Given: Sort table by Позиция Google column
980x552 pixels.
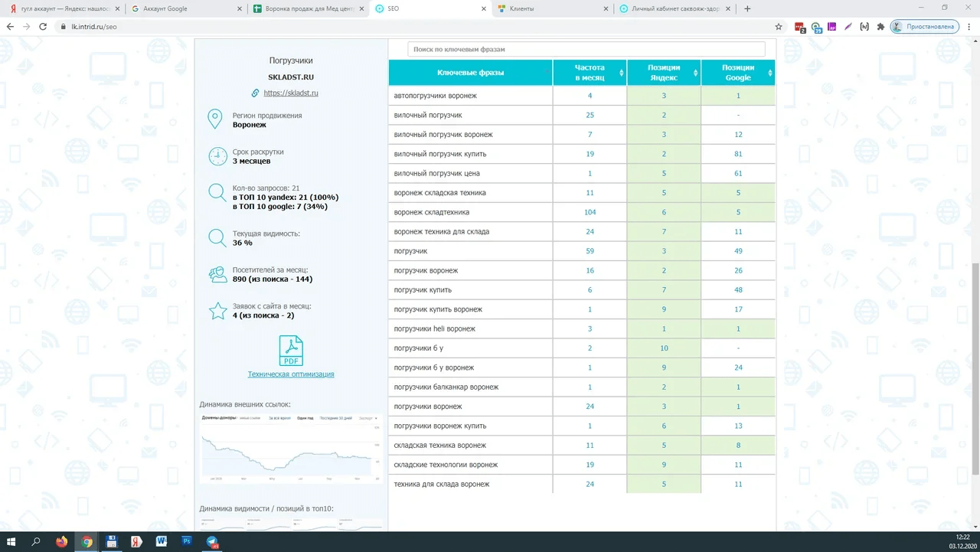Looking at the screenshot, I should pyautogui.click(x=738, y=73).
